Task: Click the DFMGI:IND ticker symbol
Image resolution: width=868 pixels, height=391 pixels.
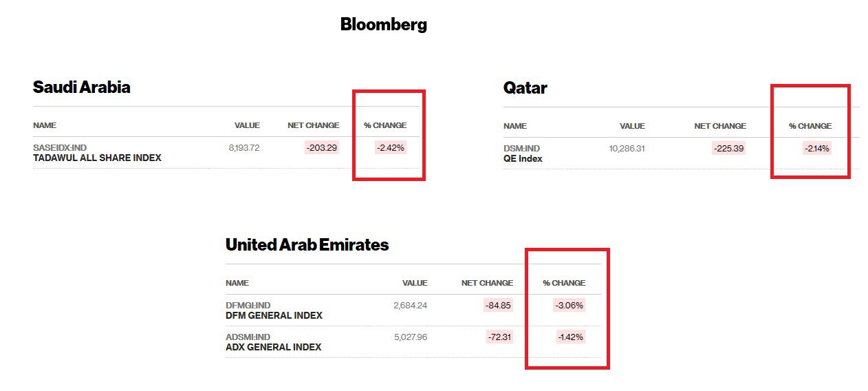Action: pos(248,305)
